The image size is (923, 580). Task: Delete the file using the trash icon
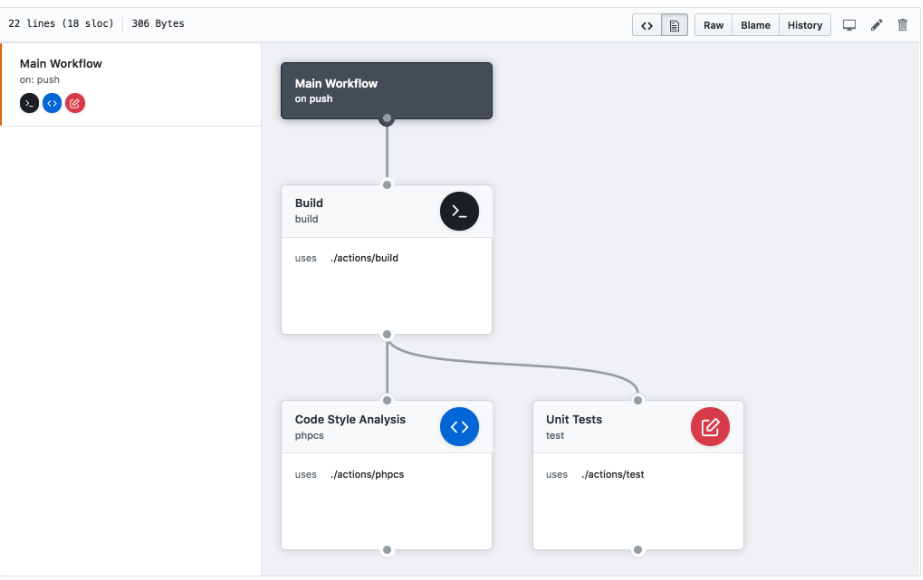pos(903,24)
